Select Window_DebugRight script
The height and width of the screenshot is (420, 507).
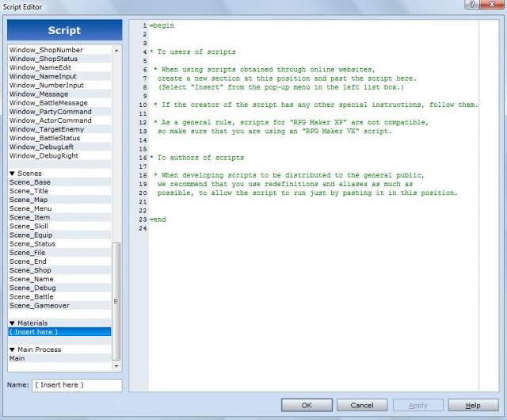(x=60, y=155)
